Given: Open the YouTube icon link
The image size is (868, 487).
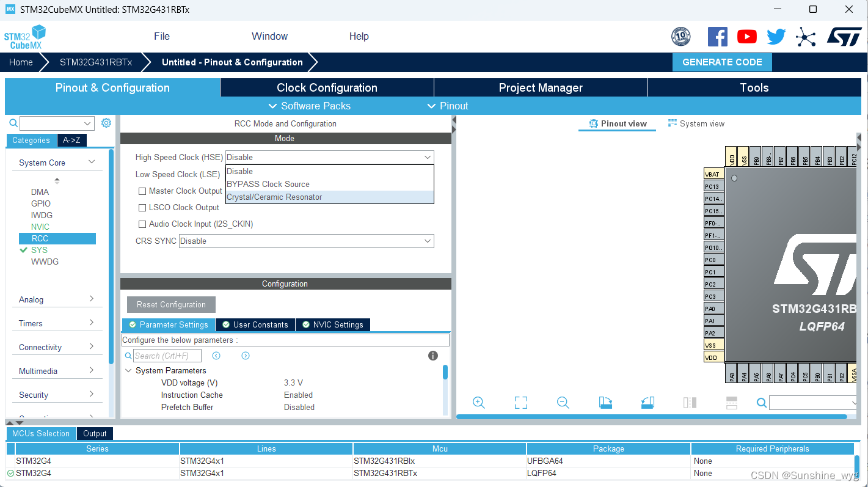Looking at the screenshot, I should 747,37.
